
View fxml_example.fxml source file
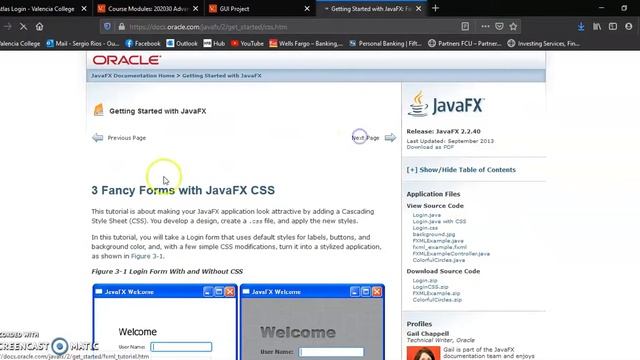tap(440, 247)
